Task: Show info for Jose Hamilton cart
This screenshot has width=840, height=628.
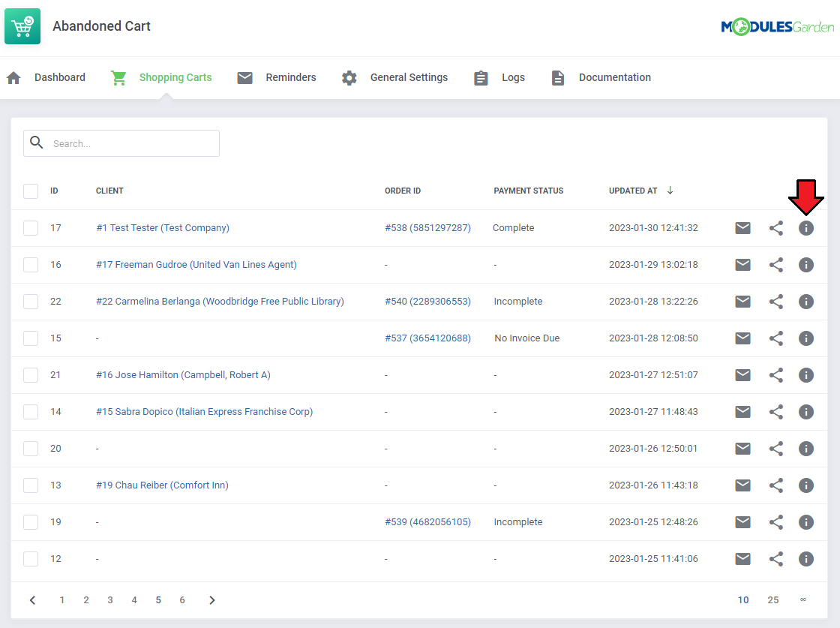Action: 805,375
